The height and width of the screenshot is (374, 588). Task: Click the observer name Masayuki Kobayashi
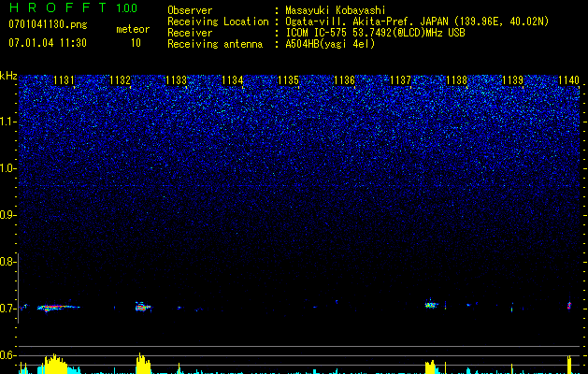click(336, 10)
